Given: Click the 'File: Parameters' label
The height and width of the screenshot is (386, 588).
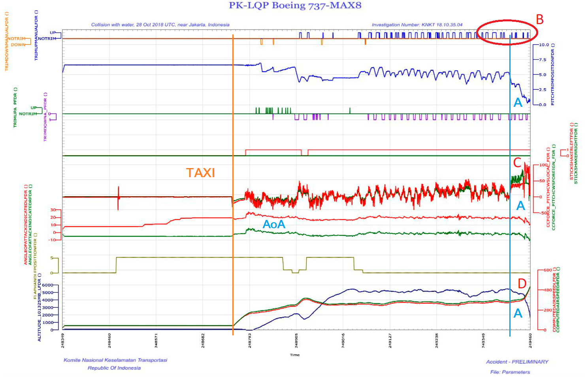Looking at the screenshot, I should pyautogui.click(x=510, y=372).
